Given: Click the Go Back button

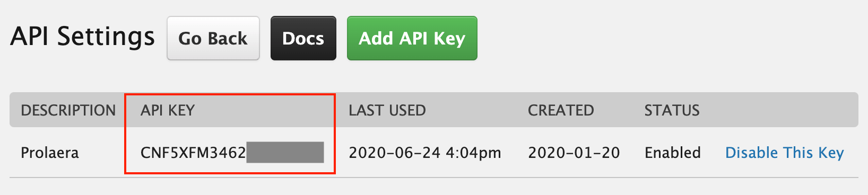Looking at the screenshot, I should [213, 38].
